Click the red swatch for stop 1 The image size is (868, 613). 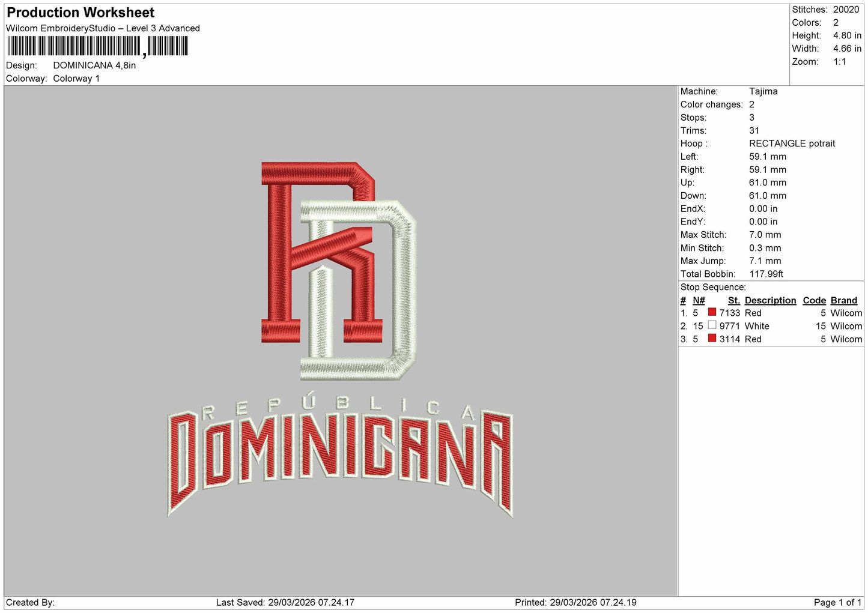pyautogui.click(x=712, y=312)
